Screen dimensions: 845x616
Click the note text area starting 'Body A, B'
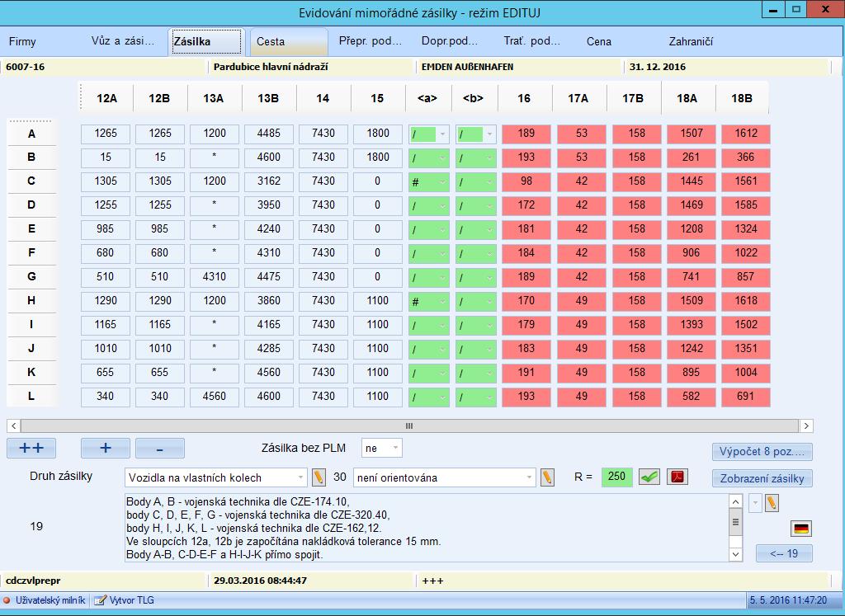point(427,528)
